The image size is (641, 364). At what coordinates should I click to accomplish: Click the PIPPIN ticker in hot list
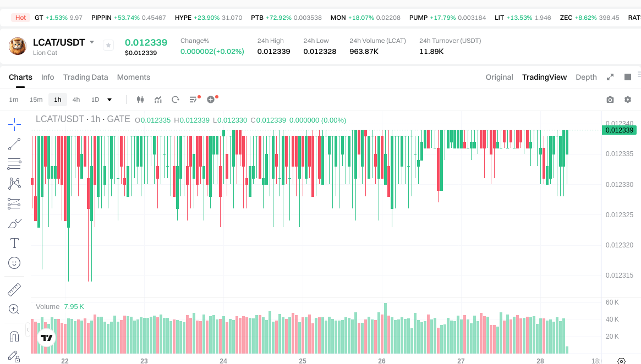click(x=101, y=18)
